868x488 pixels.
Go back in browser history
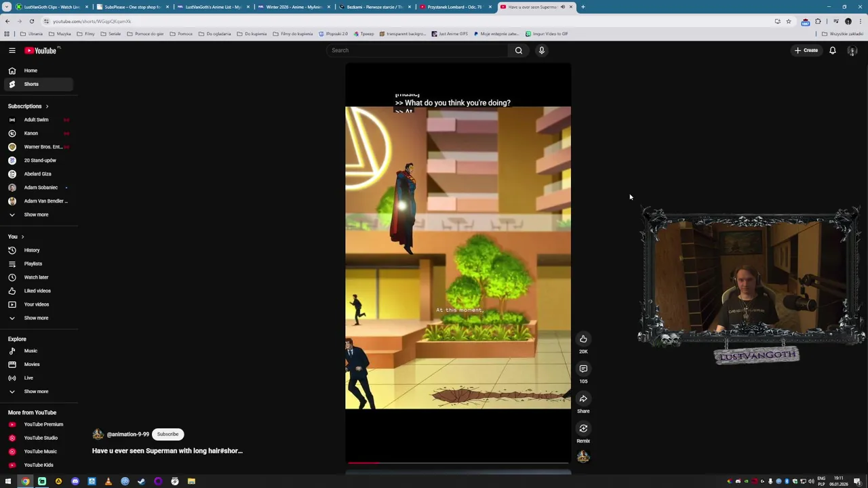pos(7,21)
